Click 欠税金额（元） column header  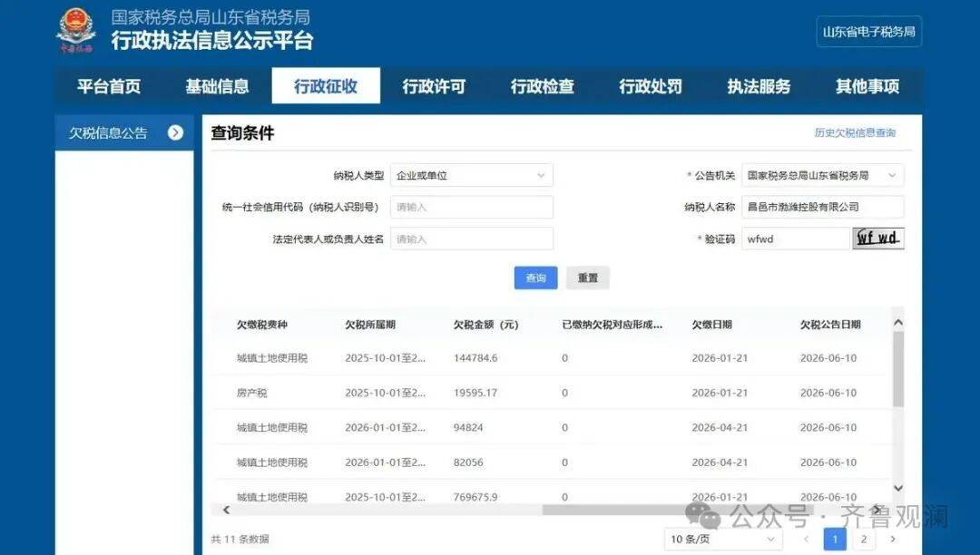[x=485, y=325]
